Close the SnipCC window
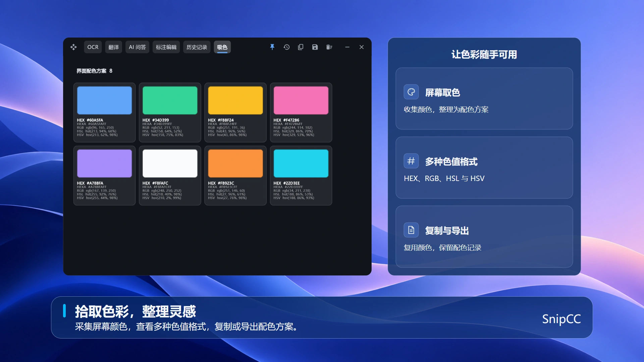Image resolution: width=644 pixels, height=362 pixels. pyautogui.click(x=362, y=47)
